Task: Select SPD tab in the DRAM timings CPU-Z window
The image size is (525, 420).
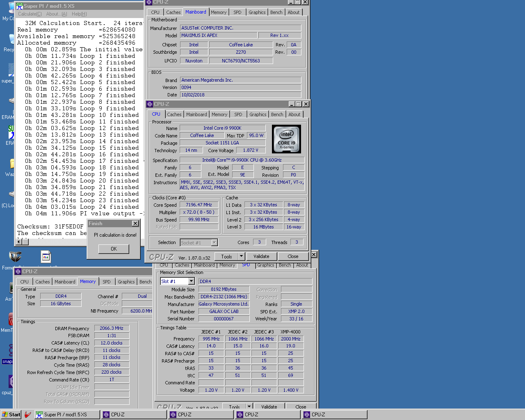Action: point(107,282)
